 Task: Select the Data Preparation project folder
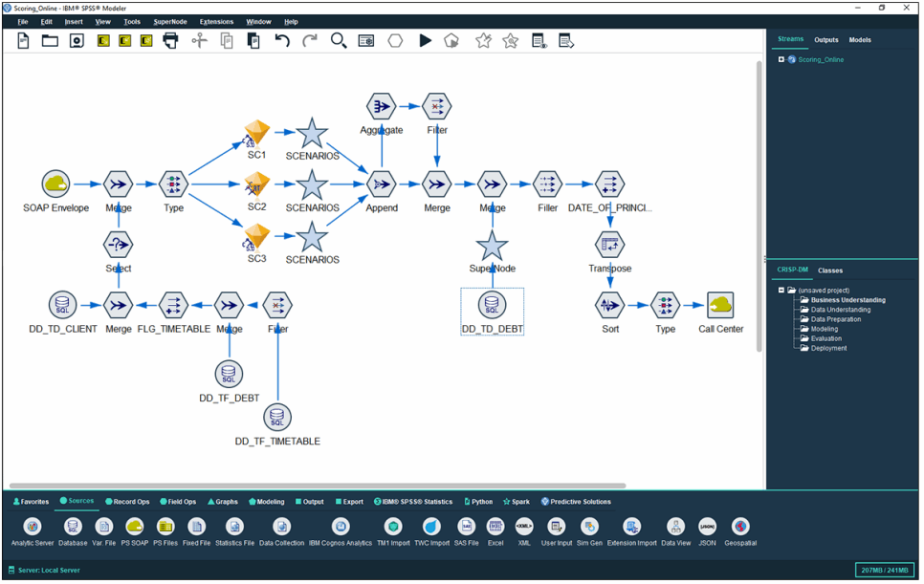tap(830, 319)
